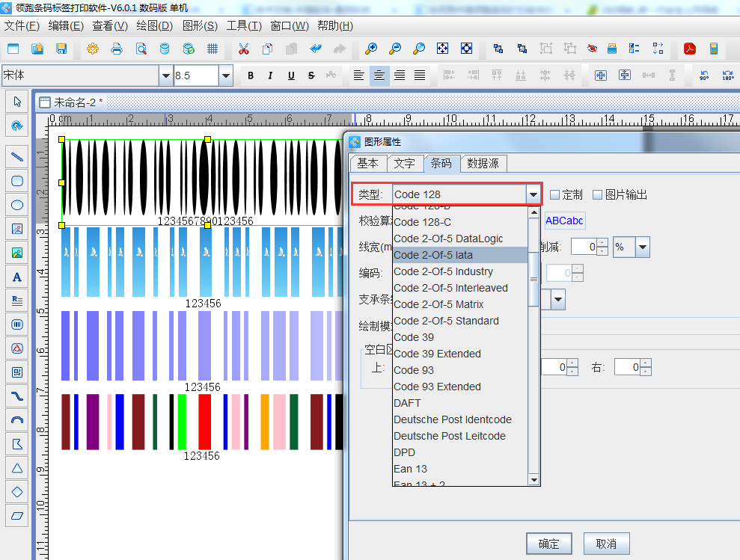The width and height of the screenshot is (740, 560).
Task: Click the zoom in magnifier icon
Action: [x=371, y=49]
